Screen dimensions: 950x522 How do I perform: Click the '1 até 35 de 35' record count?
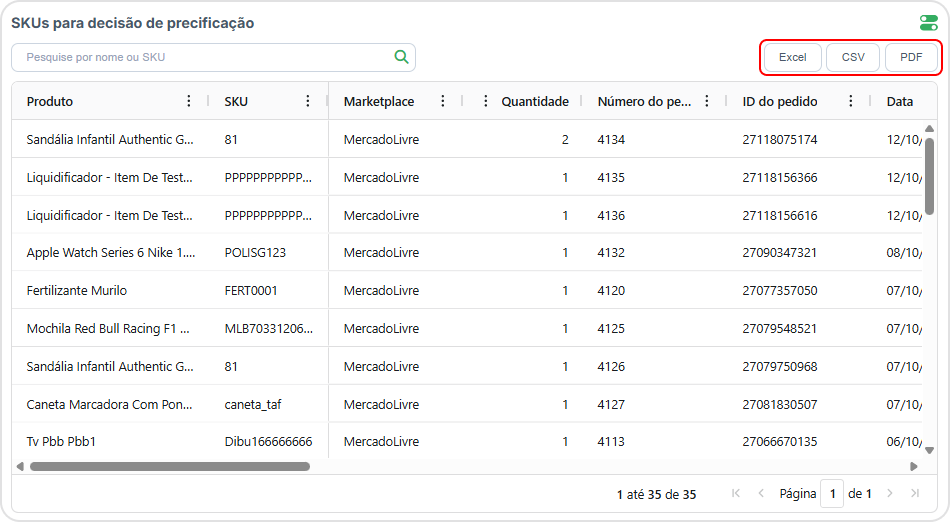point(656,494)
